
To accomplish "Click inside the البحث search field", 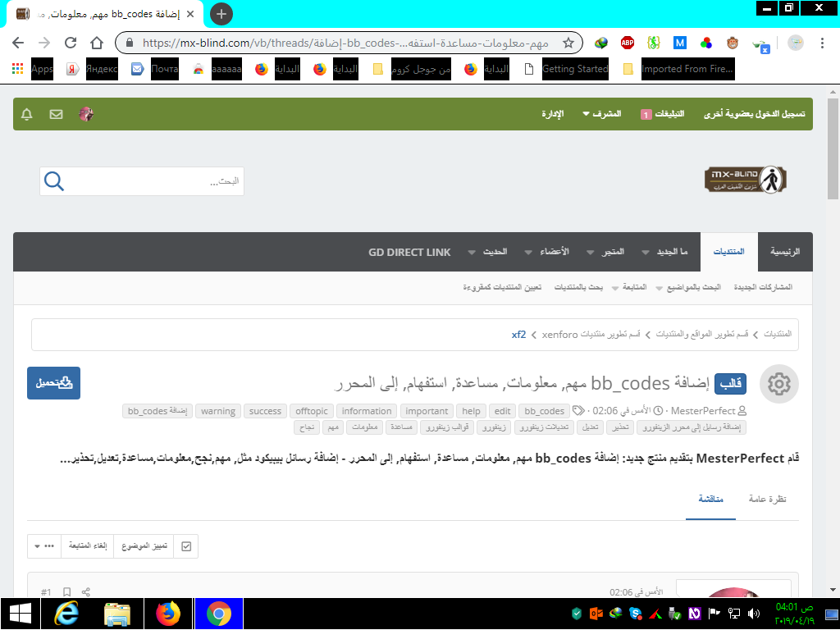I will (156, 181).
